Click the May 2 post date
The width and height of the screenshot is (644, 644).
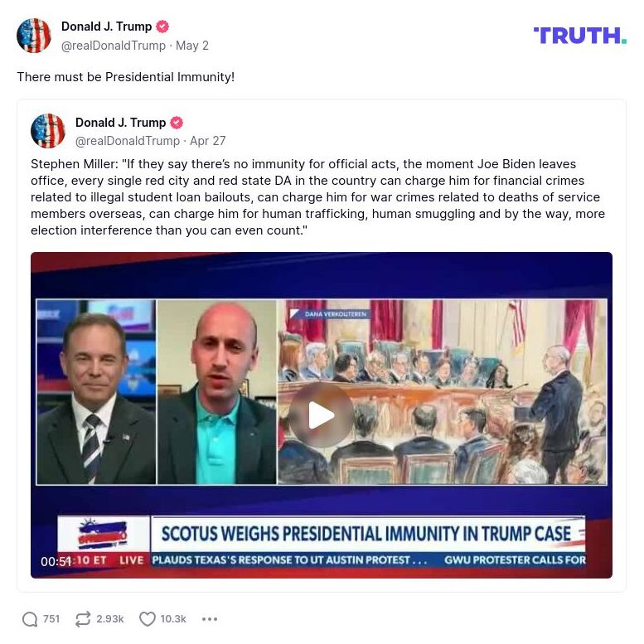(192, 46)
